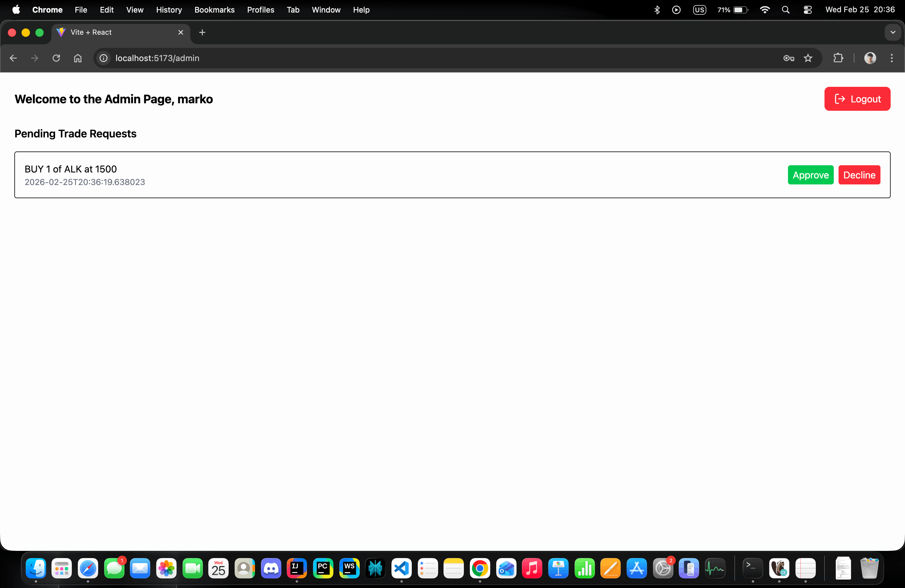Open the password key icon

pyautogui.click(x=789, y=58)
